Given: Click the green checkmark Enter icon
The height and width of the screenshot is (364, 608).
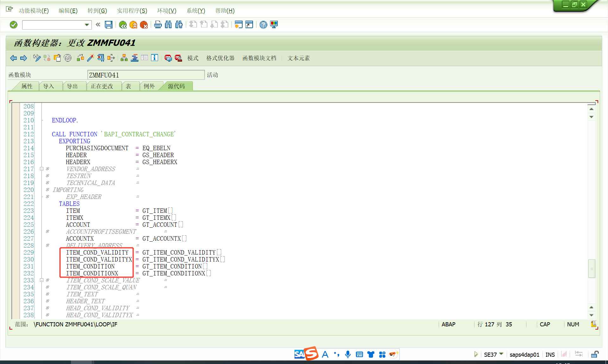Looking at the screenshot, I should [13, 25].
